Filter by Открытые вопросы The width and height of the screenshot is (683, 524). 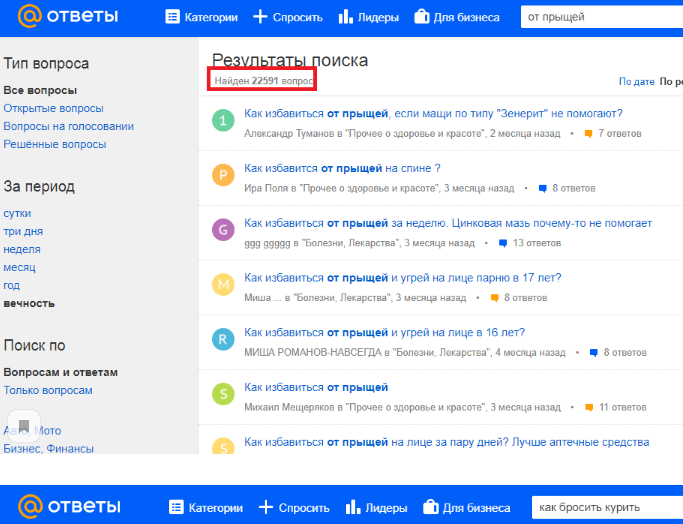click(53, 108)
